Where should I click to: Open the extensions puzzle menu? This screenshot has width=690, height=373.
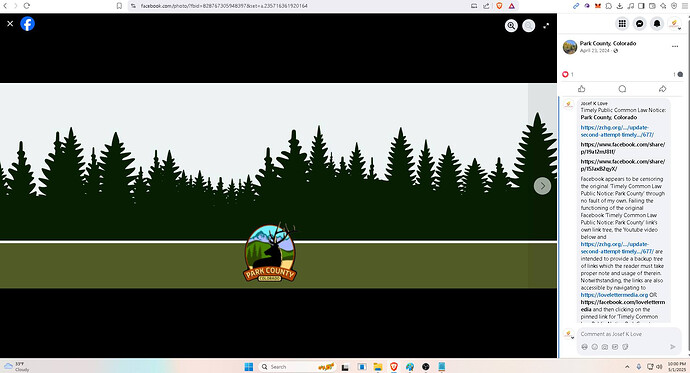(609, 6)
